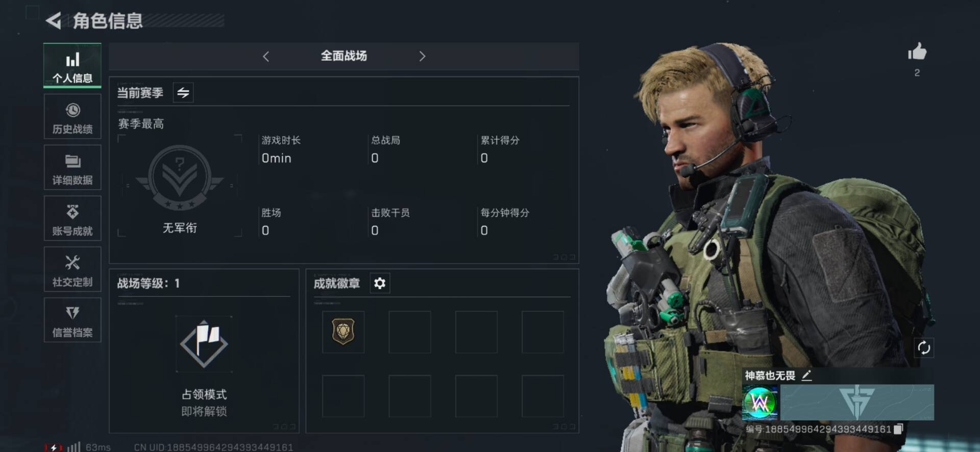The height and width of the screenshot is (452, 980).
Task: Open the 个人信息 tab
Action: [72, 66]
